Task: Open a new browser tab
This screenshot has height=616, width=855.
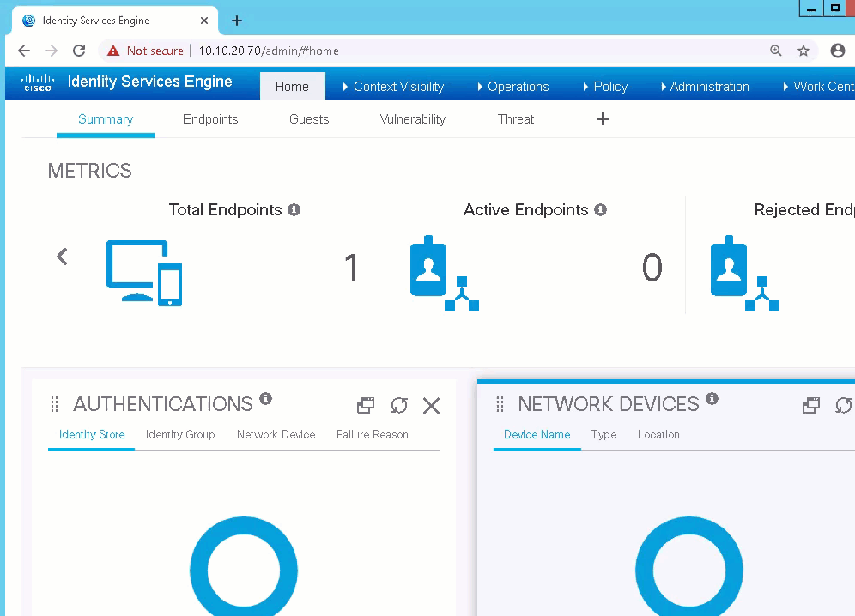Action: (237, 21)
